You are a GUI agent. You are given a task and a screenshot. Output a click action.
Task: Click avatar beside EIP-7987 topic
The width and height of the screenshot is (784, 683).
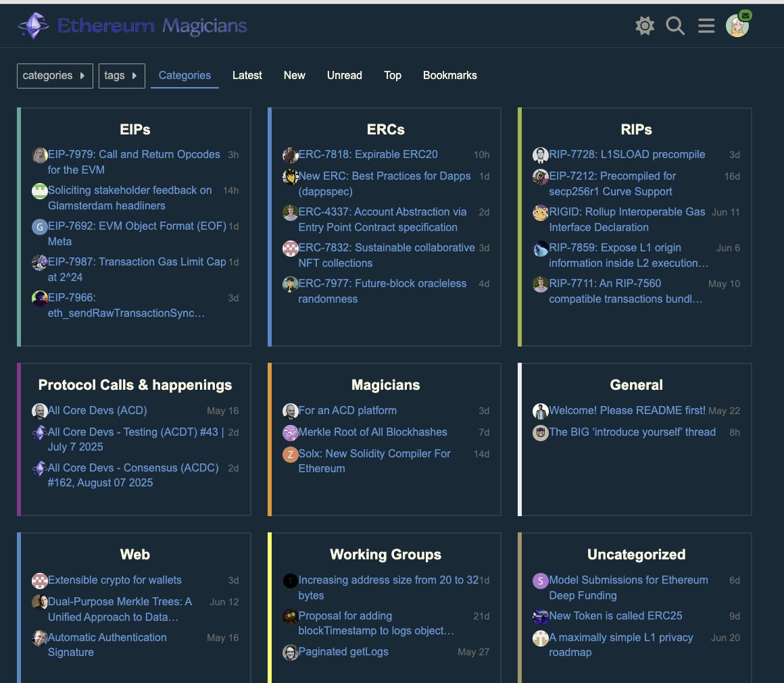click(39, 262)
